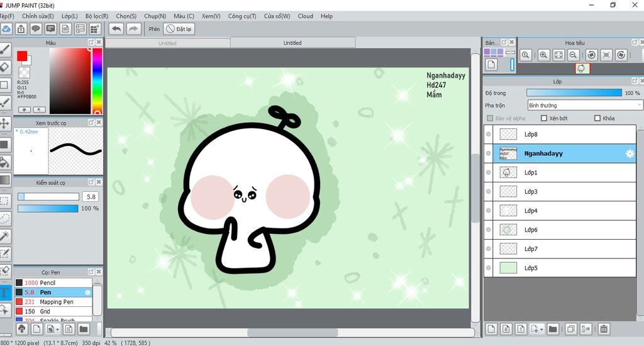Click zoom in magnifier in Hoa tiêu

[543, 55]
